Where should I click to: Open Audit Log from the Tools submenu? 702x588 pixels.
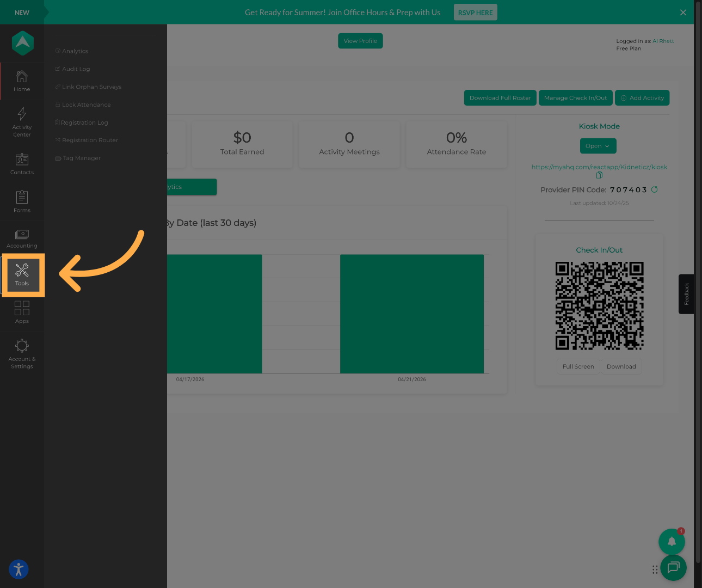[x=73, y=69]
